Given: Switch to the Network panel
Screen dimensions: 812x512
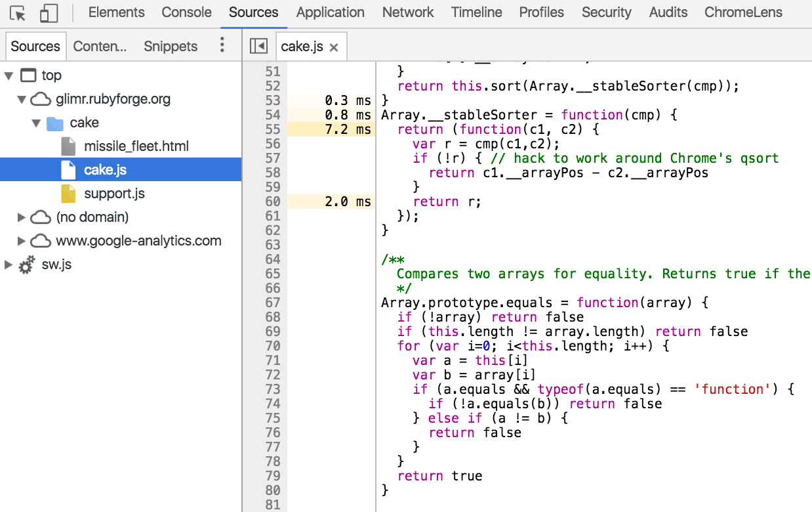Looking at the screenshot, I should (x=407, y=12).
